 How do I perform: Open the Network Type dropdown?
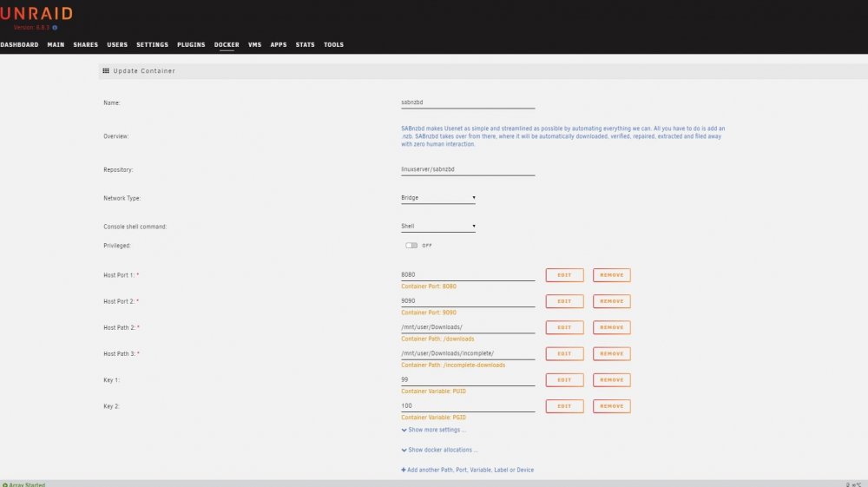[437, 198]
